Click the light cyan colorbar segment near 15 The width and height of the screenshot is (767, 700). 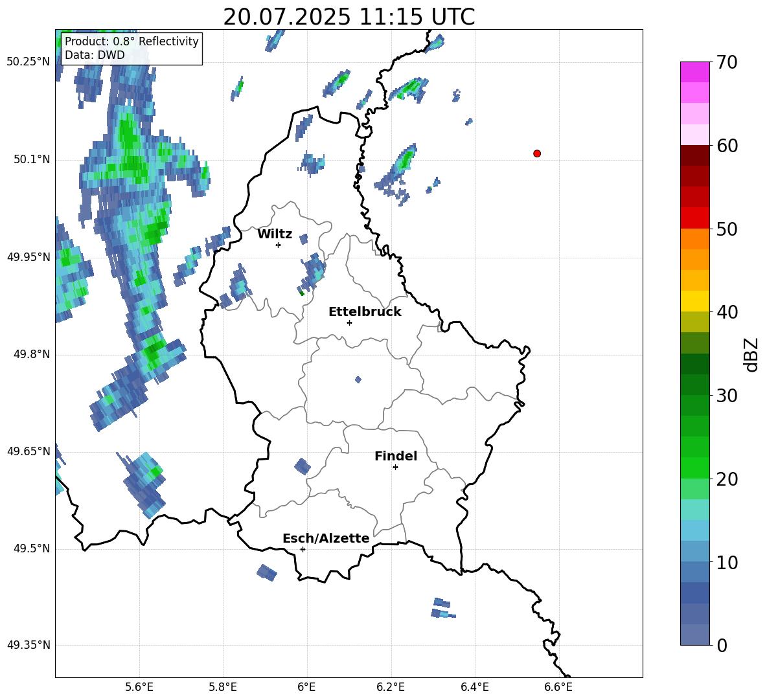694,510
